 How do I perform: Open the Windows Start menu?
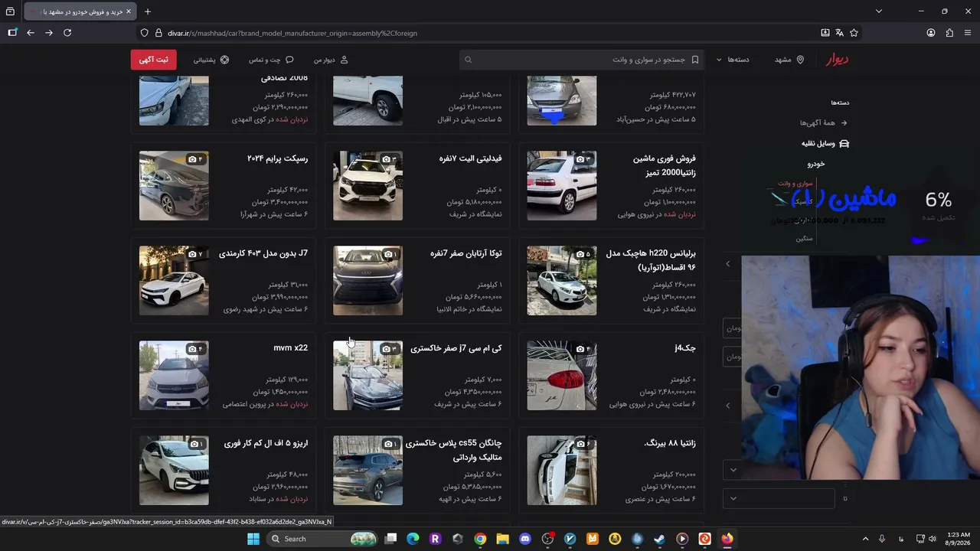tap(253, 539)
